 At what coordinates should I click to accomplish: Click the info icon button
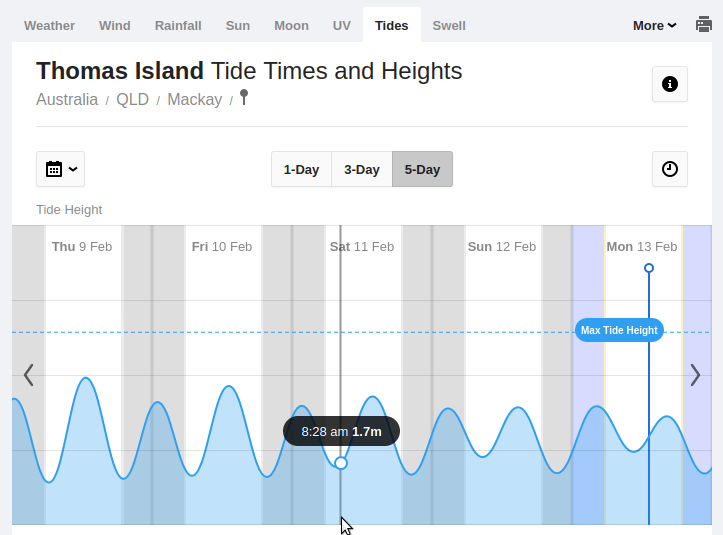coord(669,85)
